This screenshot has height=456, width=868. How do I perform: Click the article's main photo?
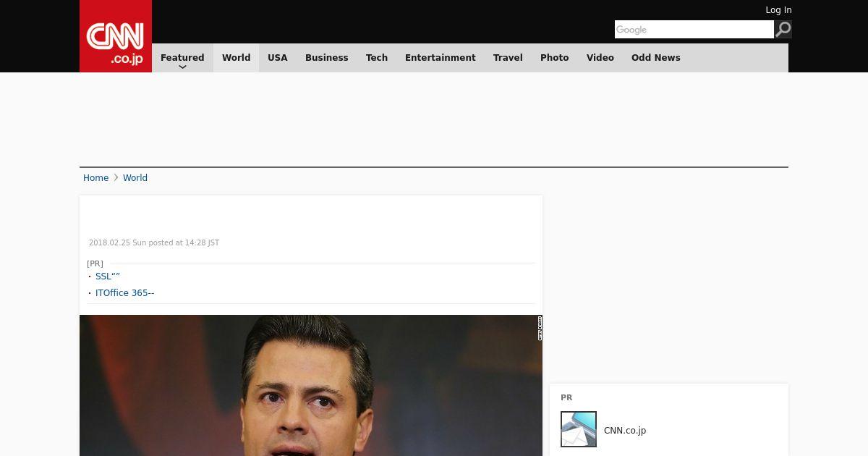point(311,385)
